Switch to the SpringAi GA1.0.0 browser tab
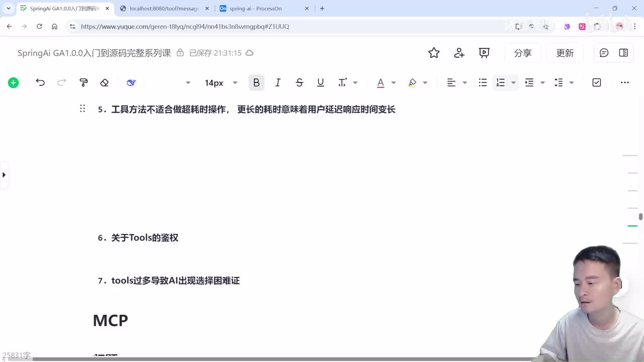The image size is (644, 362). 64,9
